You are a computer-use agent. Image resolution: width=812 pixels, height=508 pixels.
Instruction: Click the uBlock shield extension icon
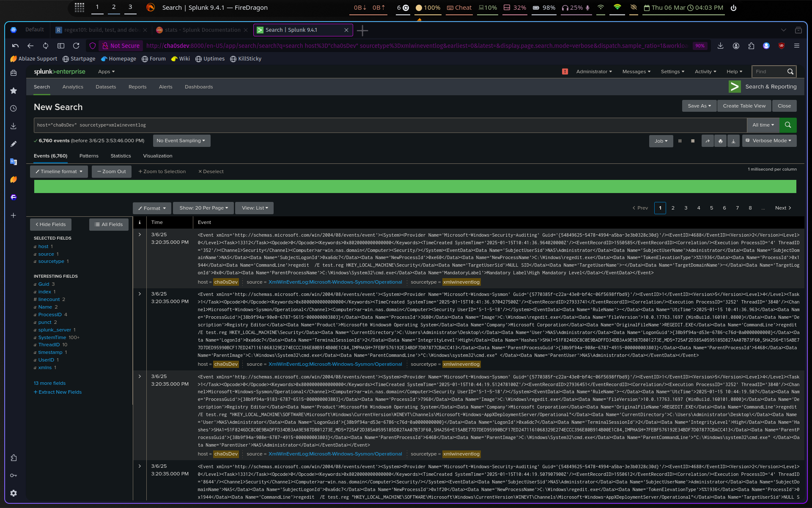(x=782, y=46)
